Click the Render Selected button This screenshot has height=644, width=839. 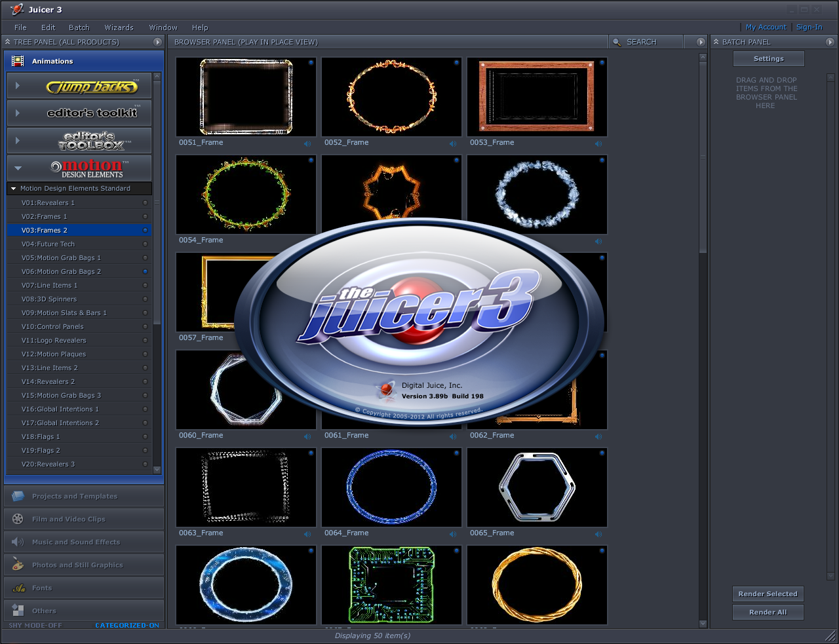click(768, 594)
